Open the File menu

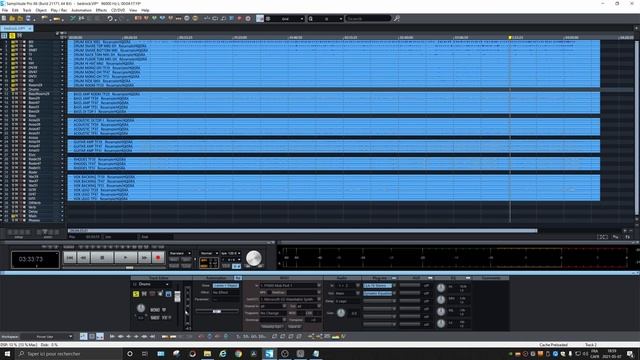click(5, 10)
